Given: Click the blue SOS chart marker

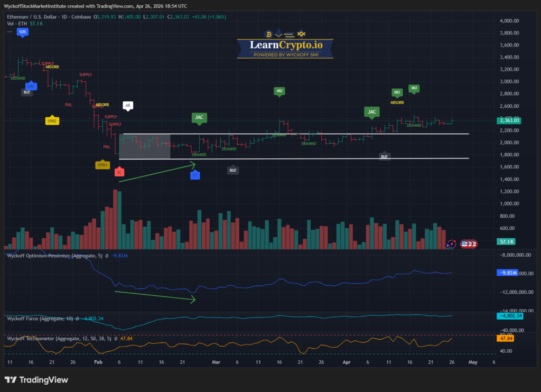Looking at the screenshot, I should pos(22,32).
